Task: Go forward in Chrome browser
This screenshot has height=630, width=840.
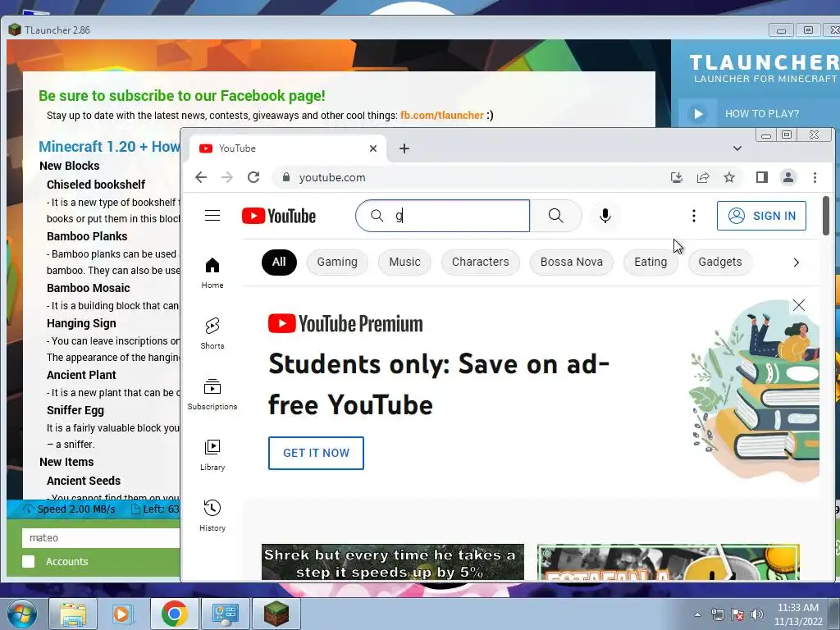Action: click(227, 177)
